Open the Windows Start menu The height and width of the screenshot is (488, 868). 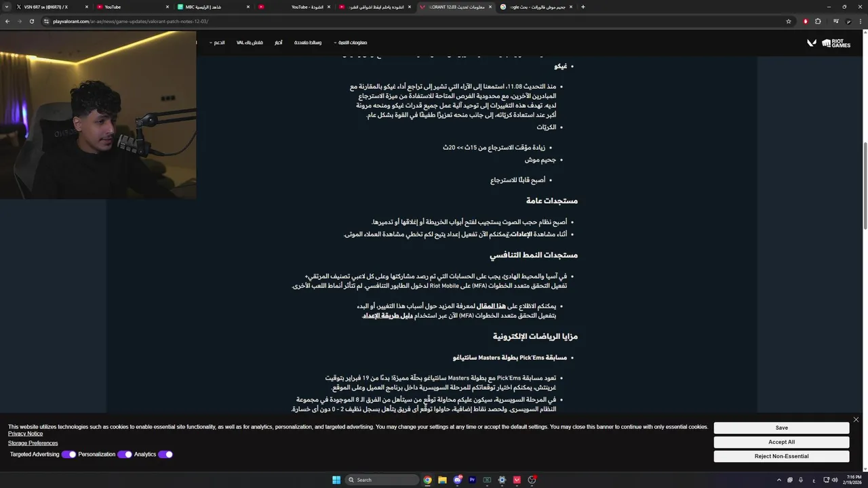coord(336,480)
